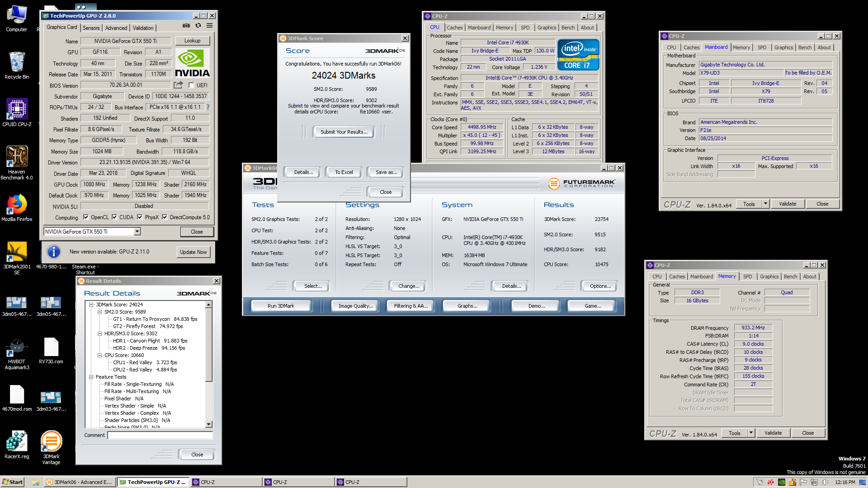Take a GPU-Z screenshot with the camera icon

tap(186, 26)
